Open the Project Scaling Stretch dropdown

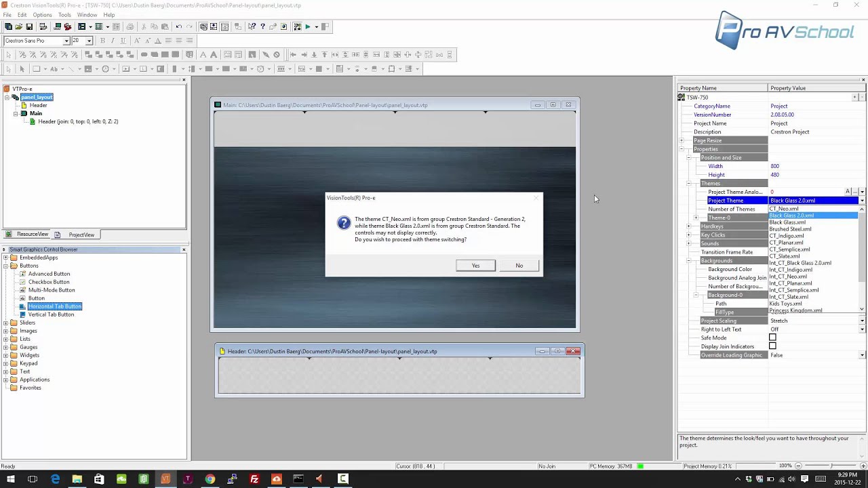tap(862, 321)
